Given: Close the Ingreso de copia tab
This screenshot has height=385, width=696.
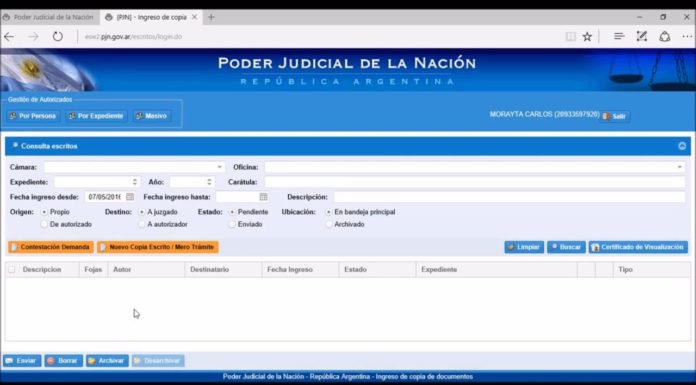Looking at the screenshot, I should pos(194,17).
